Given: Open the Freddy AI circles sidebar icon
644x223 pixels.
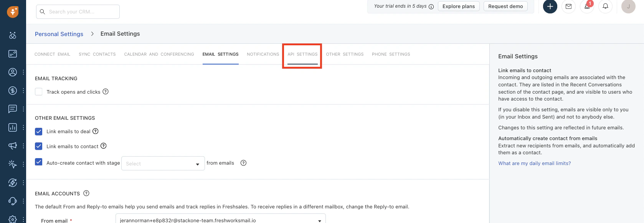Looking at the screenshot, I should tap(13, 35).
